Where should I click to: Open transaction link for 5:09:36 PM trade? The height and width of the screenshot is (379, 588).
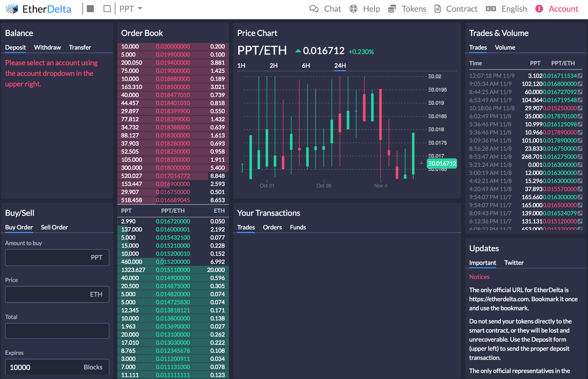[580, 140]
